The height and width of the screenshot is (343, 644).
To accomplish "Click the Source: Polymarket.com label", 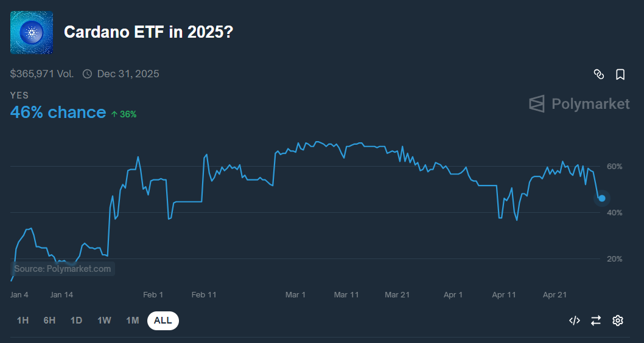I will (63, 269).
